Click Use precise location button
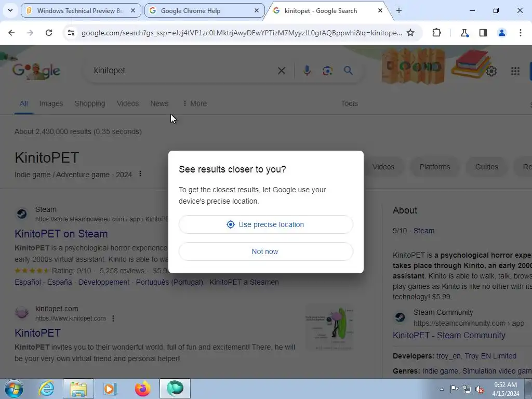The image size is (532, 399). point(265,224)
